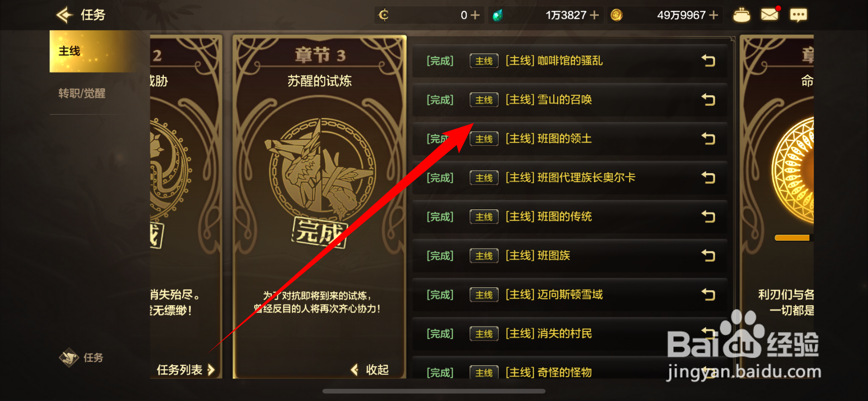868x401 pixels.
Task: Select the 章节 3 苏醒的试炼 card
Action: pos(319,206)
